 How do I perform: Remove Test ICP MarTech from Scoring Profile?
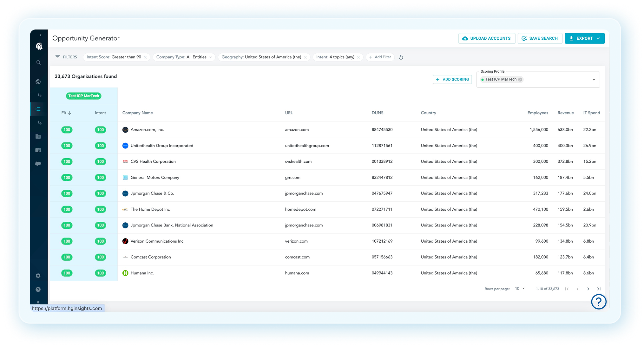coord(520,80)
